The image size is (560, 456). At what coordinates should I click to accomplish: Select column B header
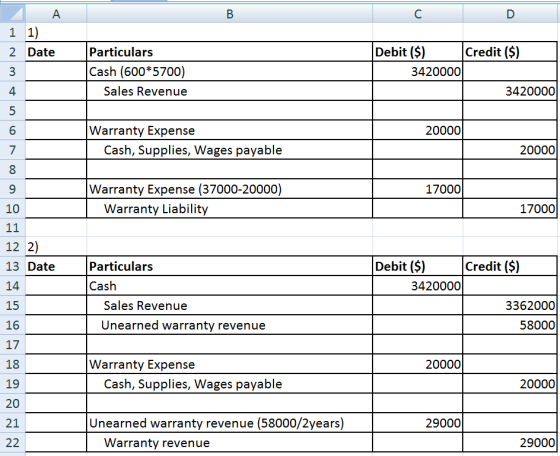coord(230,14)
